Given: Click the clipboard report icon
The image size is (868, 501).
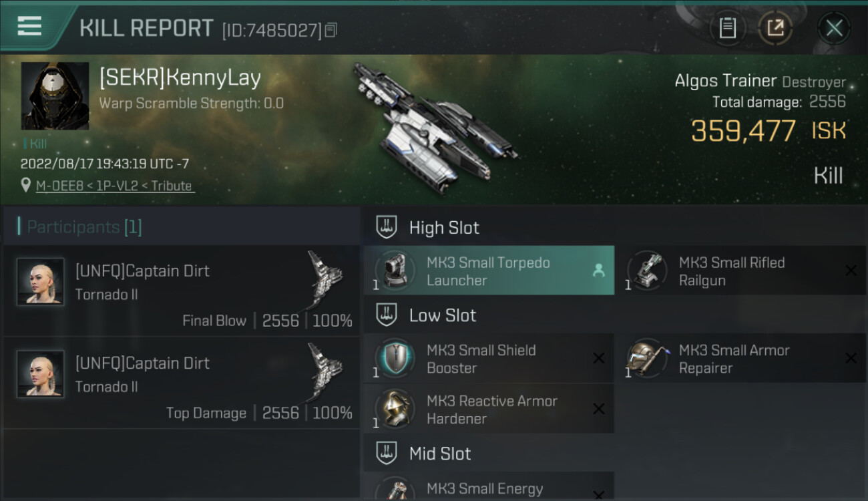Looking at the screenshot, I should pyautogui.click(x=728, y=28).
